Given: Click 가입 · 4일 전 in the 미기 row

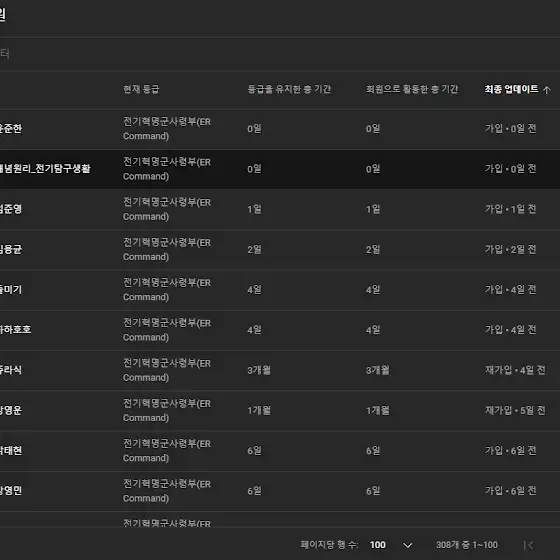Looking at the screenshot, I should [510, 290].
